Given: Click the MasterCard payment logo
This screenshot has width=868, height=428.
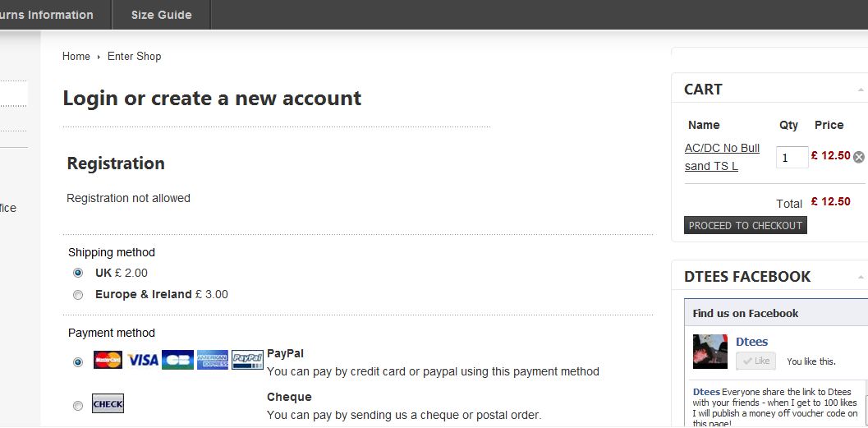Looking at the screenshot, I should [108, 360].
